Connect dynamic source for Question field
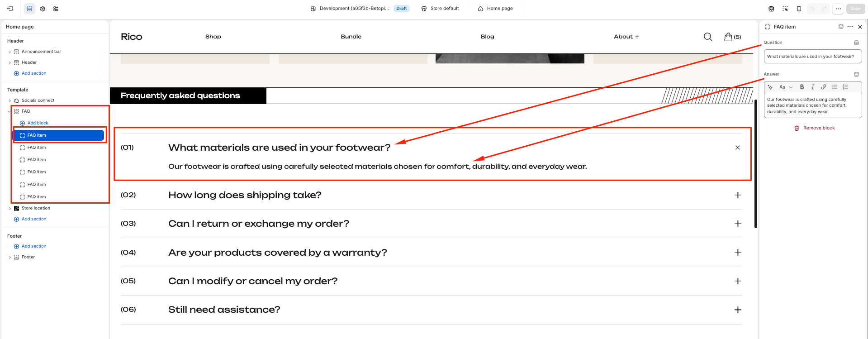The width and height of the screenshot is (868, 339). pos(856,43)
